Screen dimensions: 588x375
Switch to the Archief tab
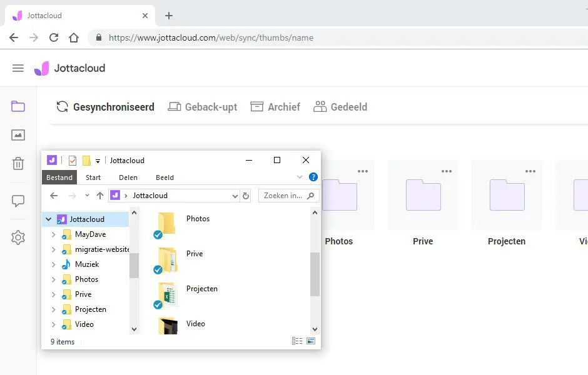pos(275,107)
